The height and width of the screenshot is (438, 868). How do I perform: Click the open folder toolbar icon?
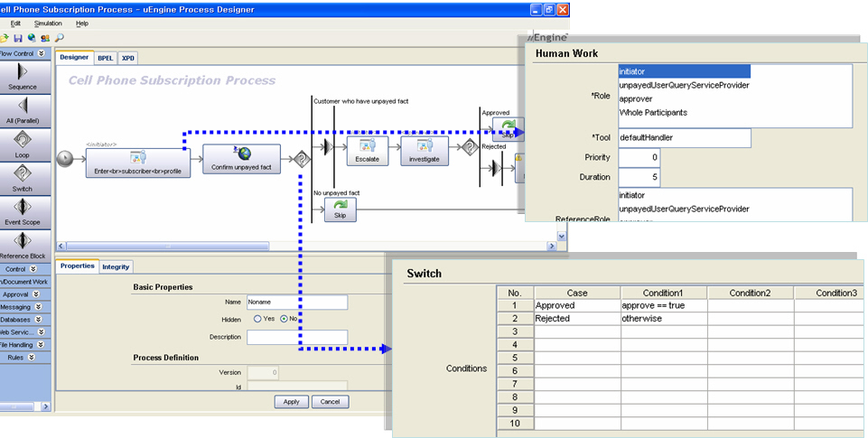(4, 38)
